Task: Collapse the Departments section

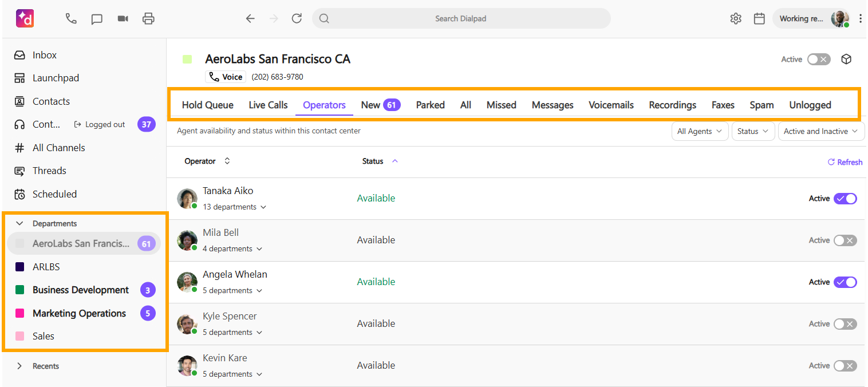Action: 19,223
